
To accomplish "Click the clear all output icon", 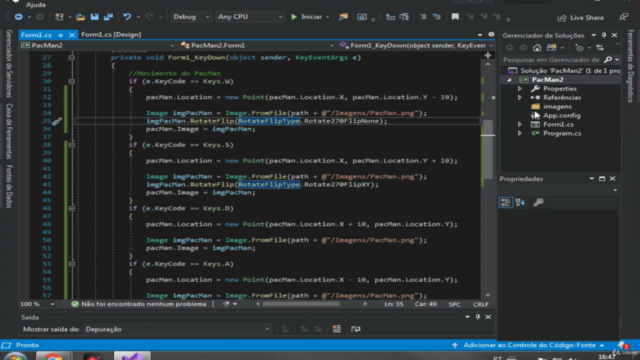I will 336,329.
